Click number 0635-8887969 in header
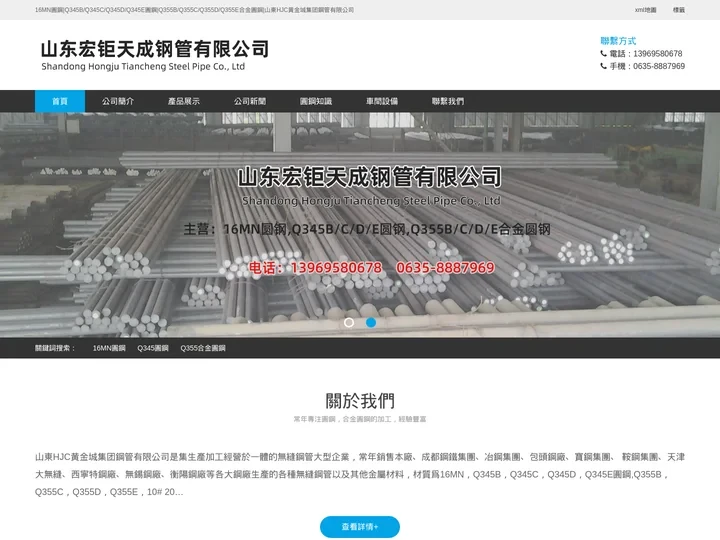The image size is (720, 540). (659, 66)
